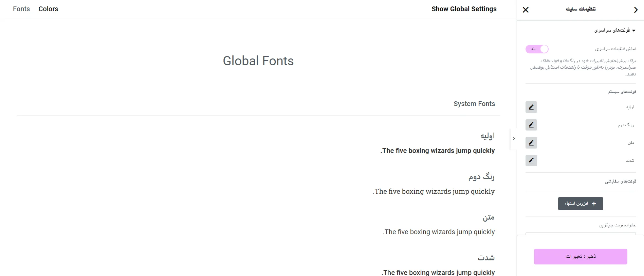Click the رنگ دوم label in settings panel
644x276 pixels.
[x=626, y=125]
